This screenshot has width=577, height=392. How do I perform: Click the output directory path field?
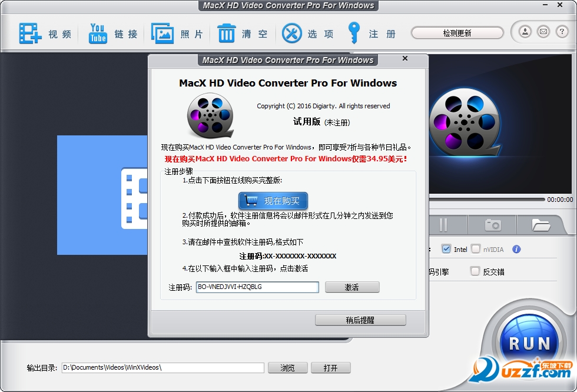163,368
